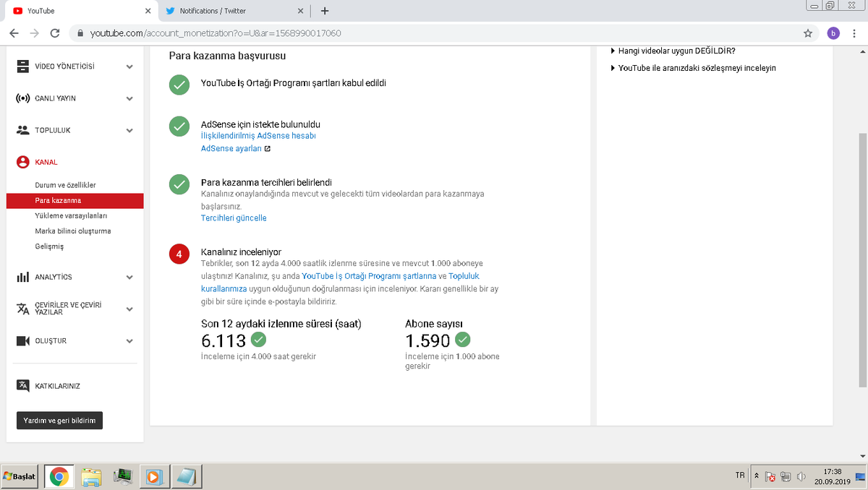Click the volume speaker icon in the system tray
868x490 pixels.
pyautogui.click(x=801, y=477)
